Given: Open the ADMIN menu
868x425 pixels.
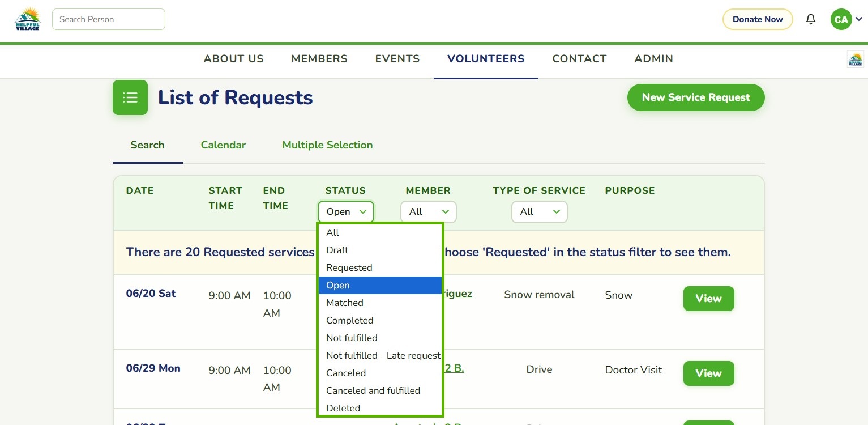Looking at the screenshot, I should [x=653, y=59].
